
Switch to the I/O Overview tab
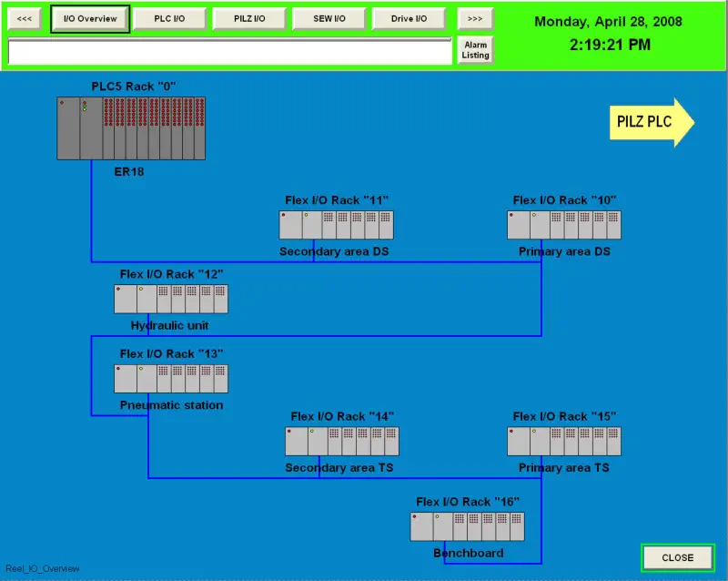pos(90,18)
